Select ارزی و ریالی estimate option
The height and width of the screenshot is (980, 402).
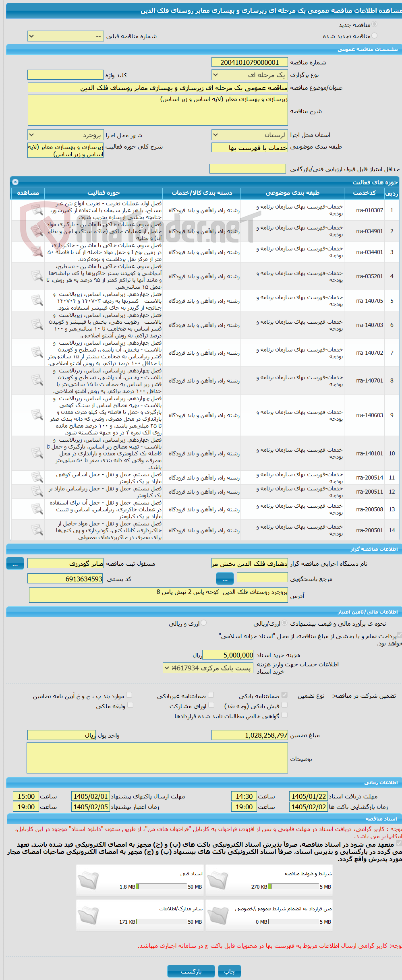click(x=204, y=623)
